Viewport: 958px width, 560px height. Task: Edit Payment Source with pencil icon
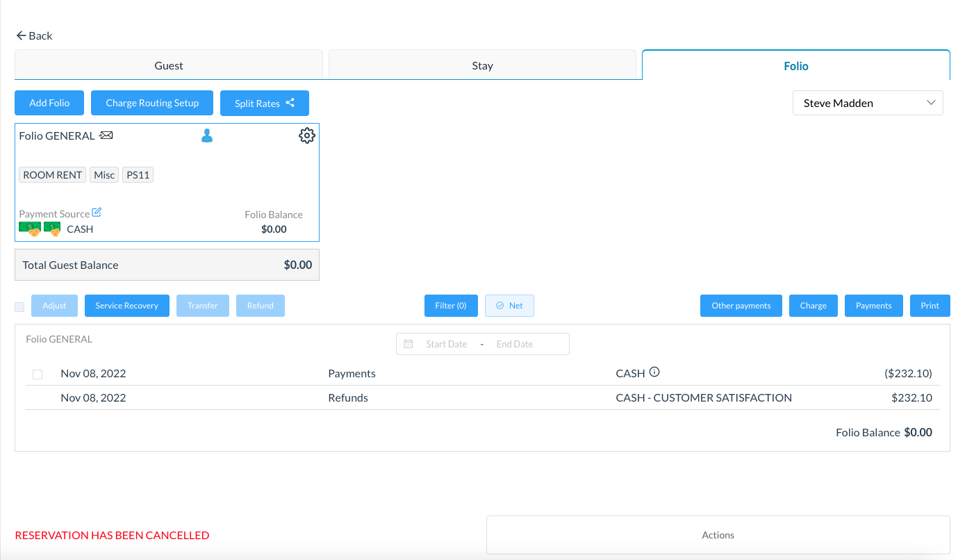[97, 213]
